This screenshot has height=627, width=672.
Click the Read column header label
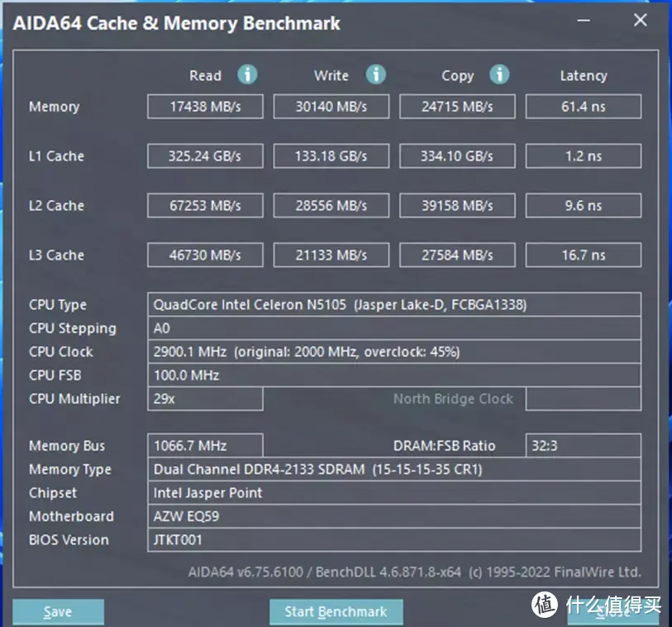205,75
